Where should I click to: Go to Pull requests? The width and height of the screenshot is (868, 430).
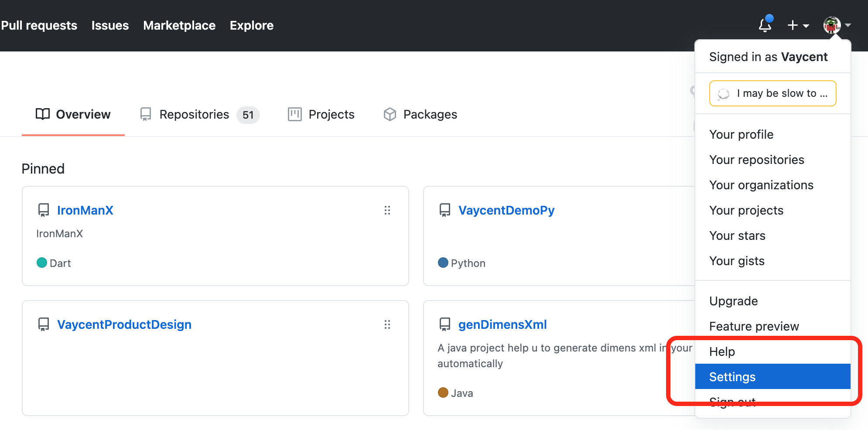(x=39, y=25)
